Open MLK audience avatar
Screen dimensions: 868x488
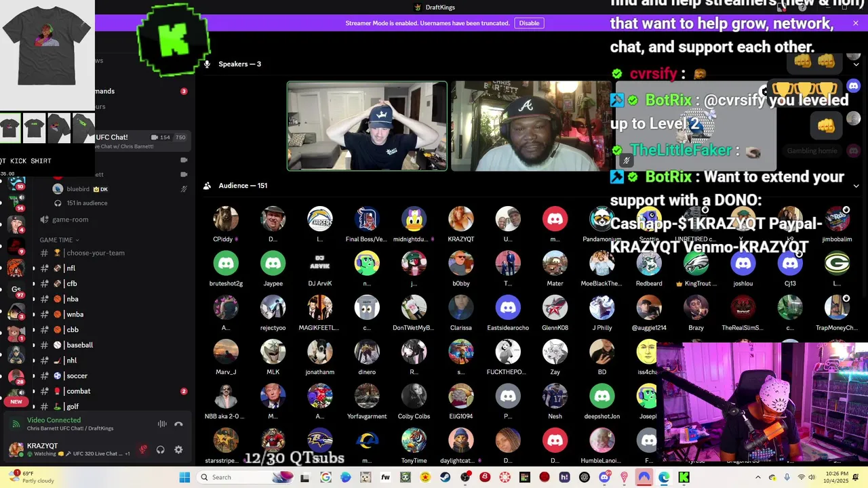[x=273, y=352]
